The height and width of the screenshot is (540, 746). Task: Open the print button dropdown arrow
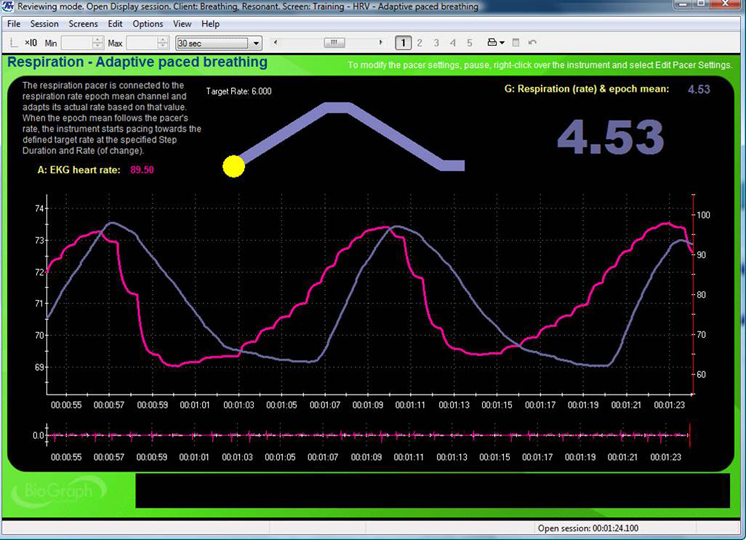pyautogui.click(x=503, y=43)
